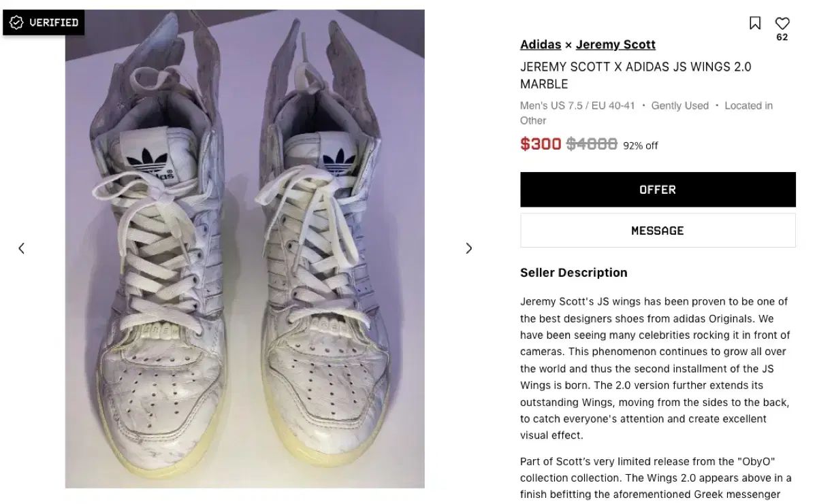Open the Adidas designer link
The image size is (817, 504).
coord(541,45)
